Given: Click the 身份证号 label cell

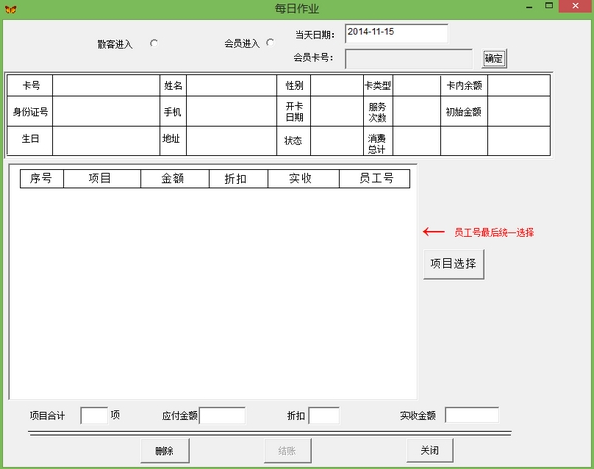Looking at the screenshot, I should tap(30, 111).
